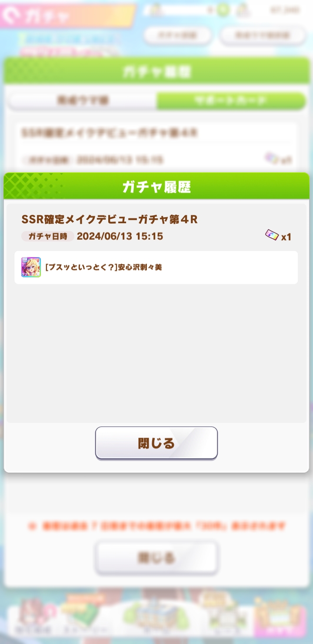Open the SSR support card thumbnail
The height and width of the screenshot is (644, 313).
(31, 267)
